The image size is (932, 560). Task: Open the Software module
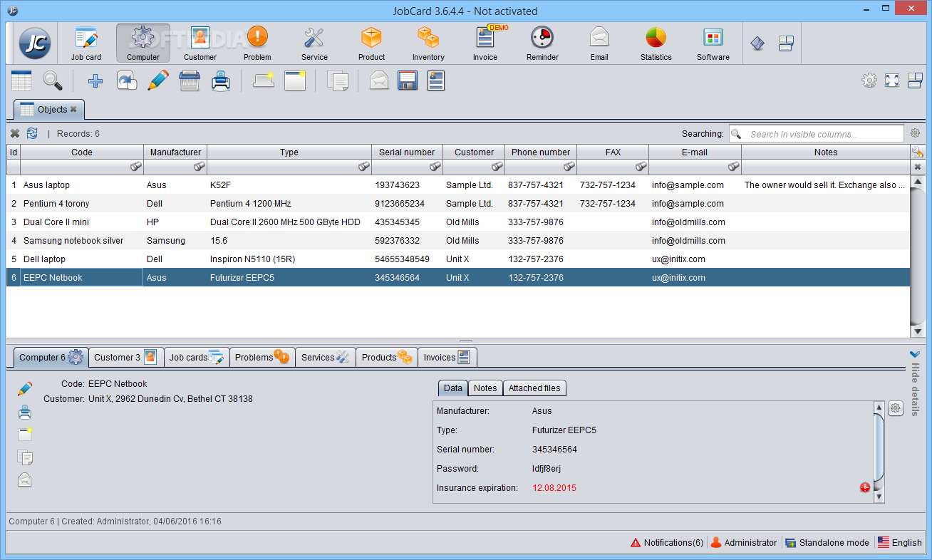click(713, 43)
